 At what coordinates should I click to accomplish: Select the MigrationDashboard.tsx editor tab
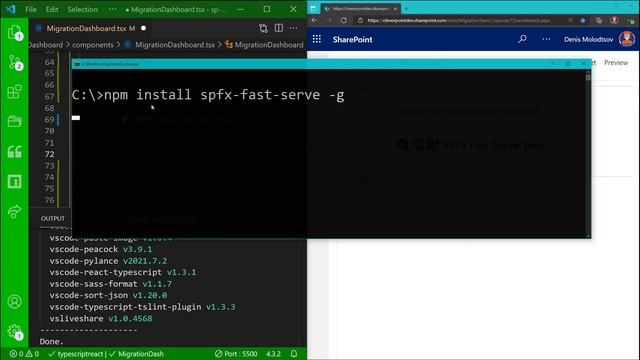tap(91, 28)
